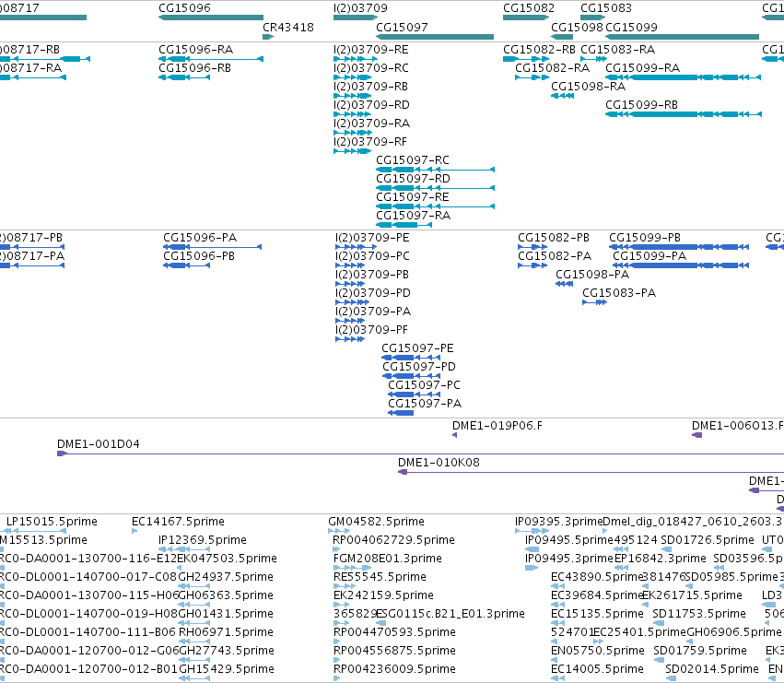This screenshot has width=784, height=683.
Task: Select the CG15083 gene label
Action: point(606,8)
